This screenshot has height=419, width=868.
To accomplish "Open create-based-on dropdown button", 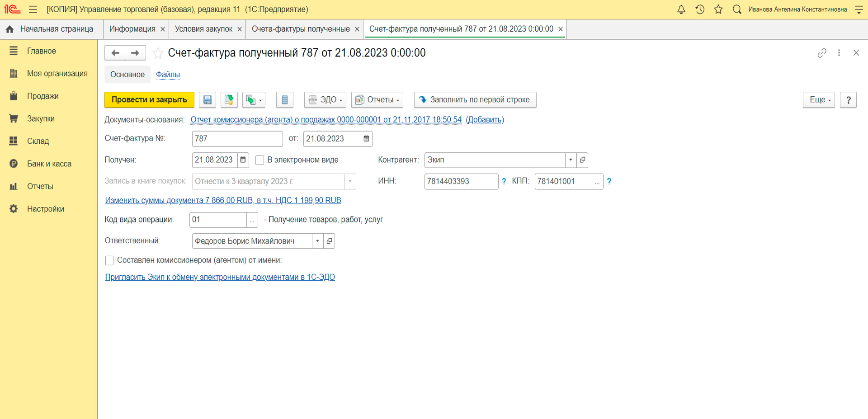I will tap(254, 100).
